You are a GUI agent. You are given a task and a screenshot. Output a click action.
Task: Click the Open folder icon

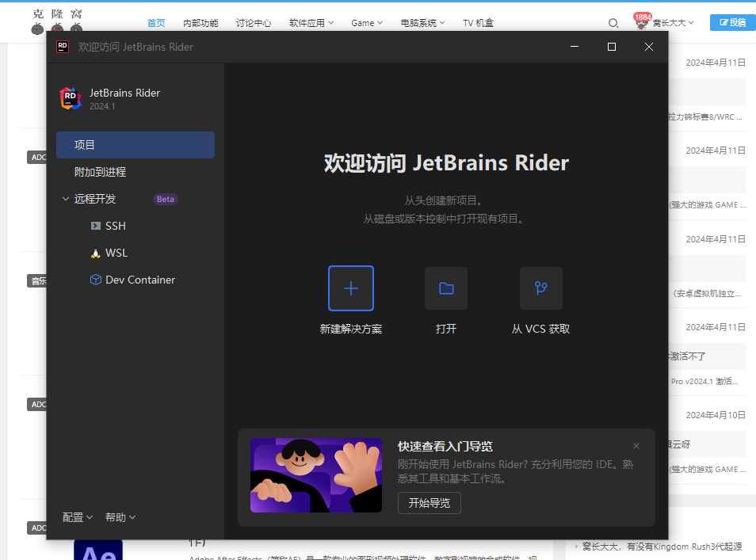click(x=446, y=288)
